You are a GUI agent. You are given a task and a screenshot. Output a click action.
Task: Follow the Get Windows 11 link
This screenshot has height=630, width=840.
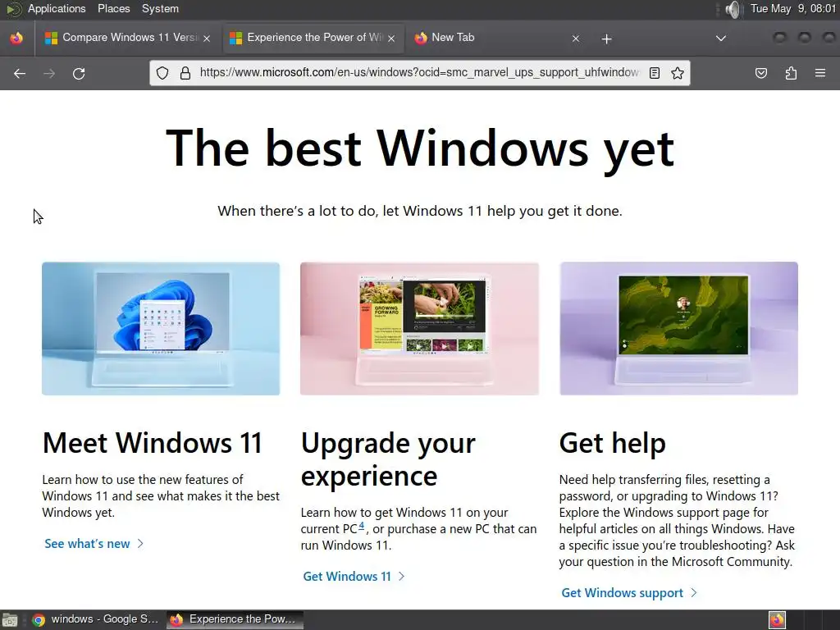point(354,577)
